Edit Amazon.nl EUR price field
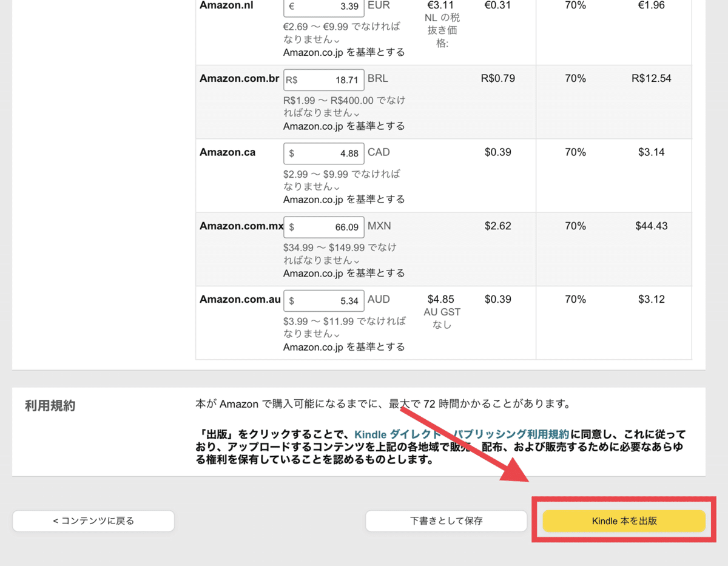728x566 pixels. [x=324, y=6]
